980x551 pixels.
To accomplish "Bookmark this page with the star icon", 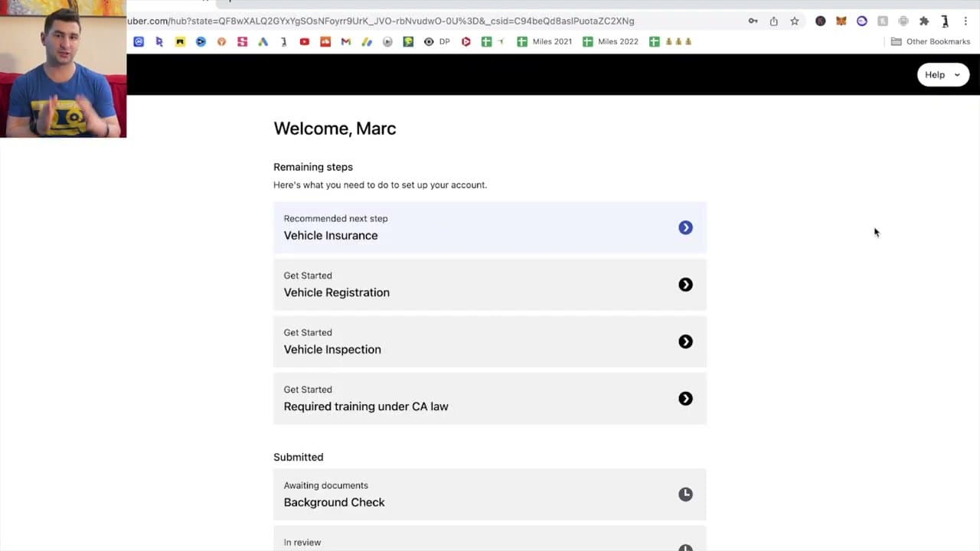I will click(x=795, y=21).
